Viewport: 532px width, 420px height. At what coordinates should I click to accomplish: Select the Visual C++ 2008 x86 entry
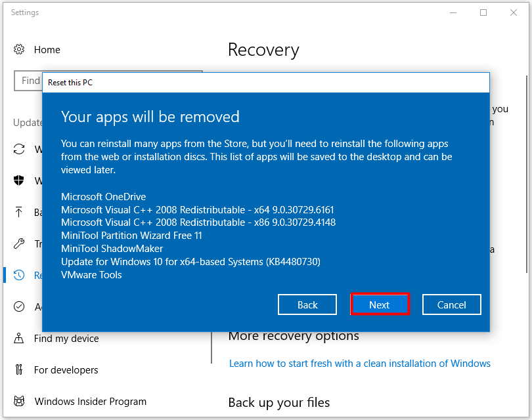[198, 222]
